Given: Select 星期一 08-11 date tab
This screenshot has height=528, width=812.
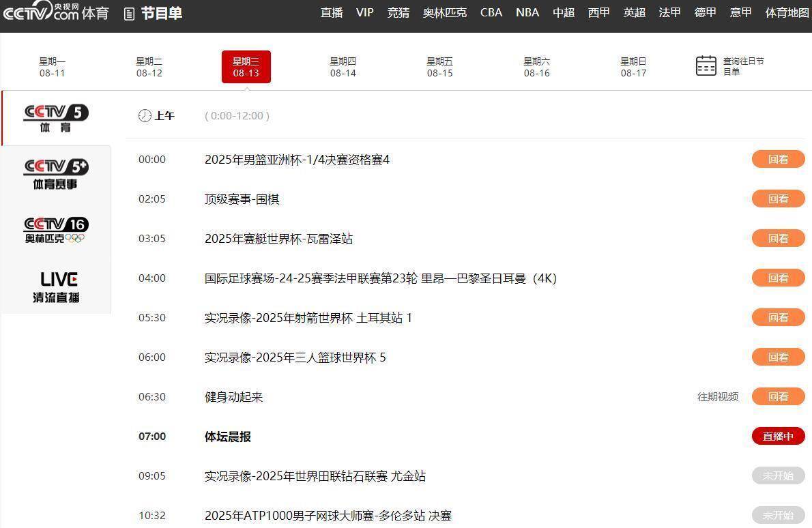Looking at the screenshot, I should [52, 67].
